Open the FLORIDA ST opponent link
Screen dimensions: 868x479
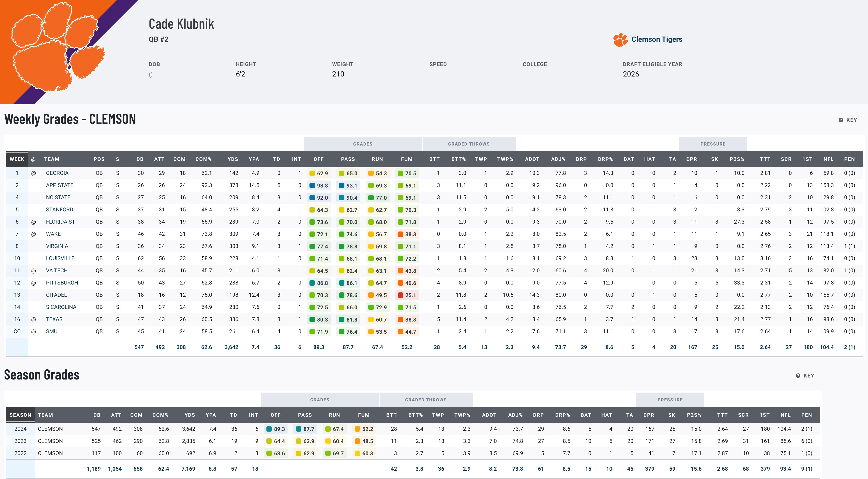(60, 222)
